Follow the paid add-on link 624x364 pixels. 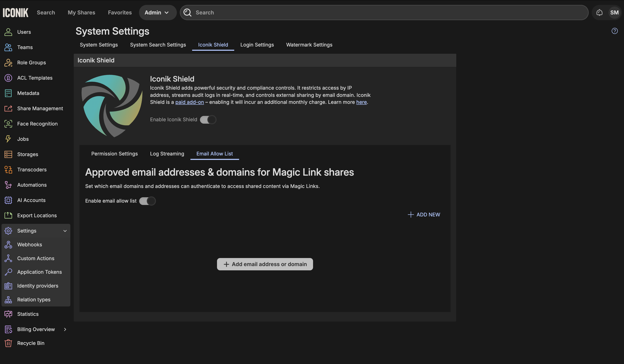tap(189, 102)
